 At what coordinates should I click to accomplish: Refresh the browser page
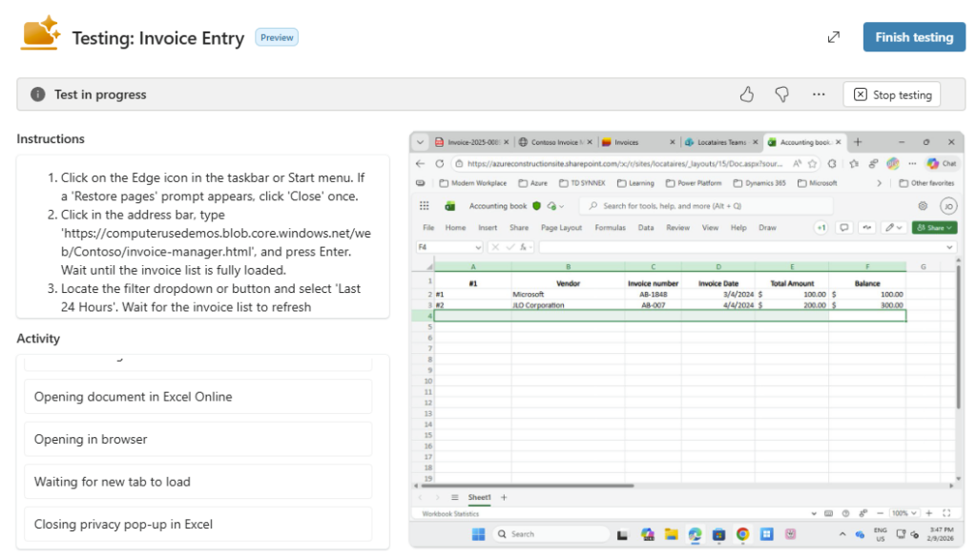coord(440,163)
